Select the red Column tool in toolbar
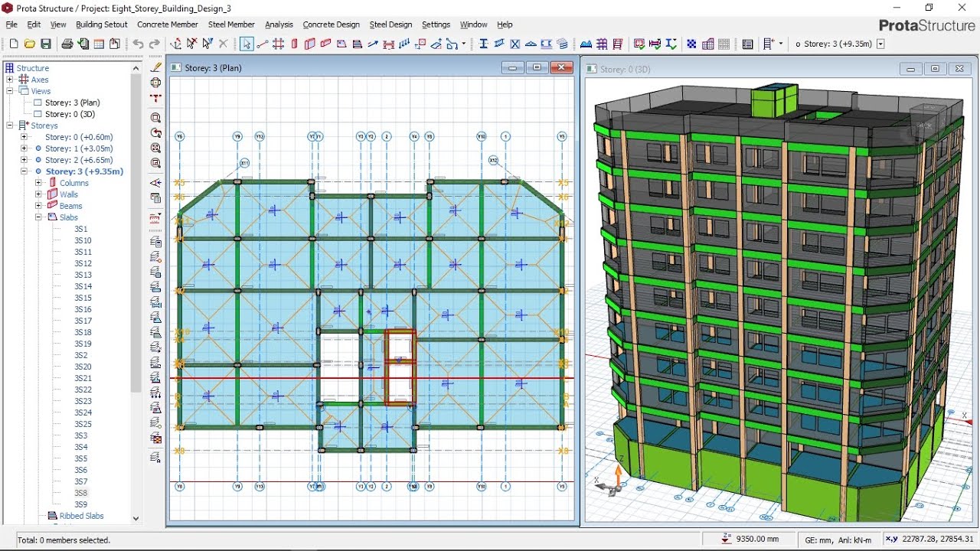This screenshot has height=551, width=980. pyautogui.click(x=295, y=44)
